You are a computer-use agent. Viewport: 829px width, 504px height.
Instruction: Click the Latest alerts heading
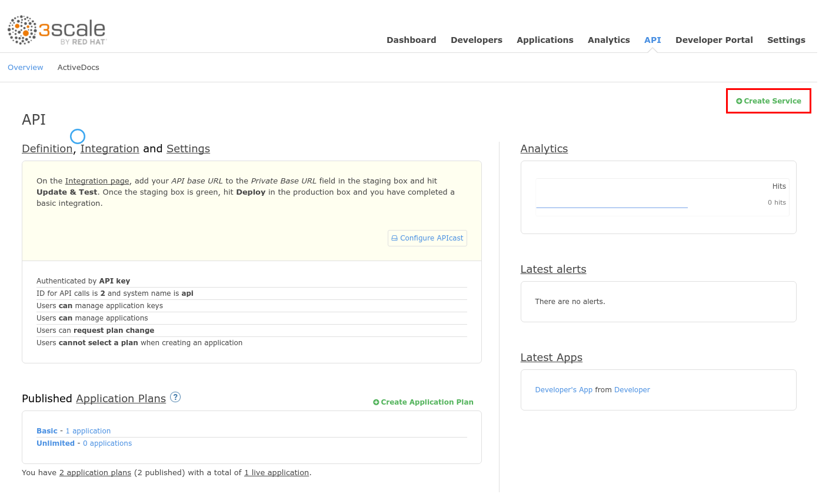553,269
